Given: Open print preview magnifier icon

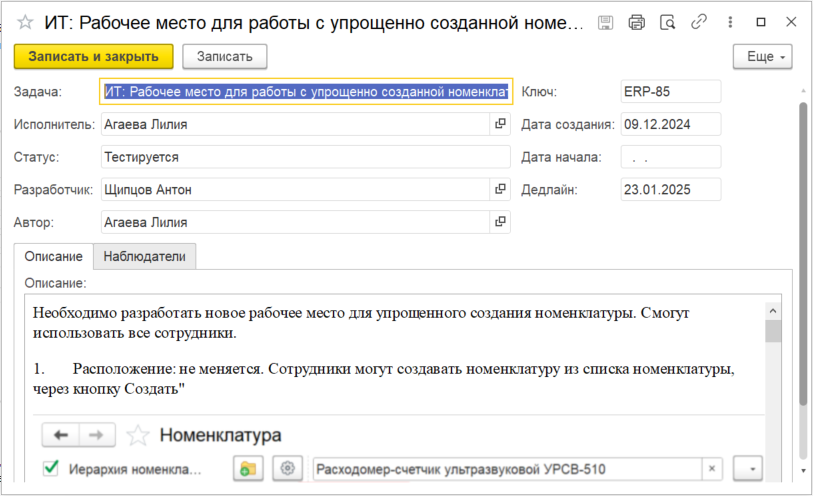Looking at the screenshot, I should 667,22.
